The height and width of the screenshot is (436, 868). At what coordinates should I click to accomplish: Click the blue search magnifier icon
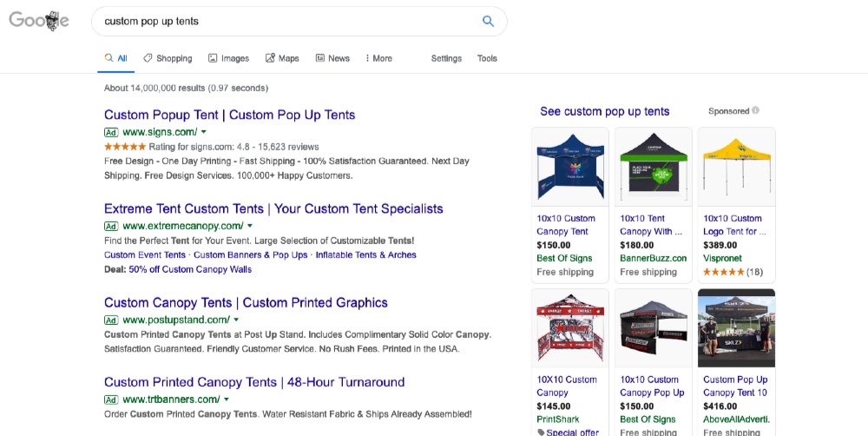pos(488,21)
